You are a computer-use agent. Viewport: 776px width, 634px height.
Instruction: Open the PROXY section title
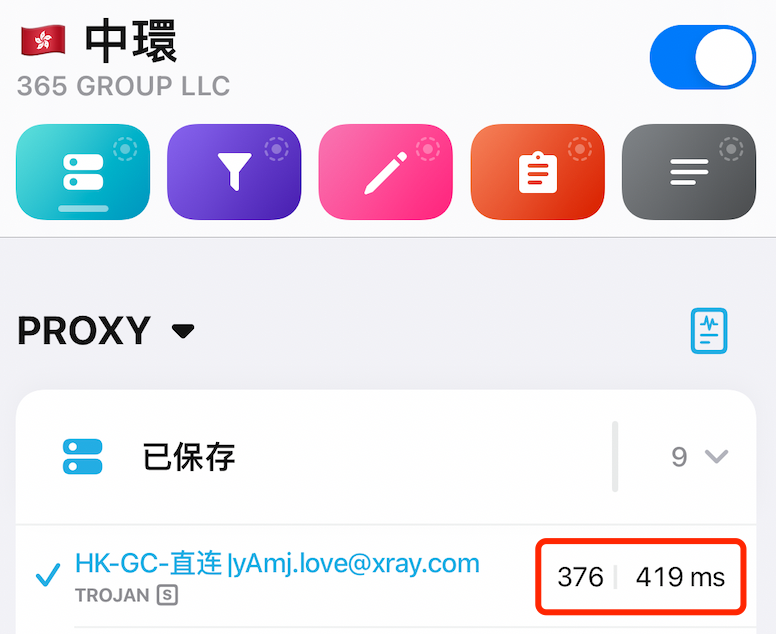pyautogui.click(x=84, y=331)
